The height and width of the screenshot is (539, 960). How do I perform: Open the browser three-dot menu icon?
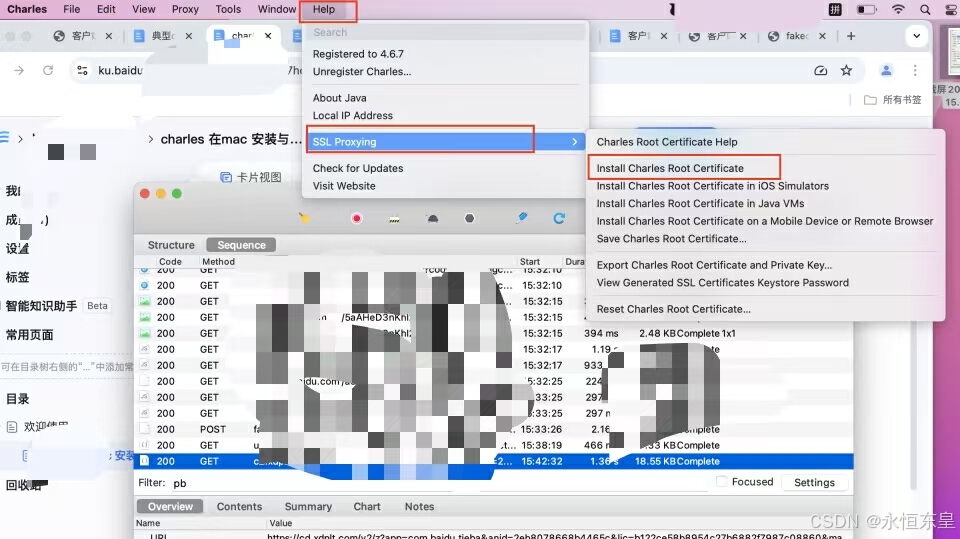coord(915,70)
